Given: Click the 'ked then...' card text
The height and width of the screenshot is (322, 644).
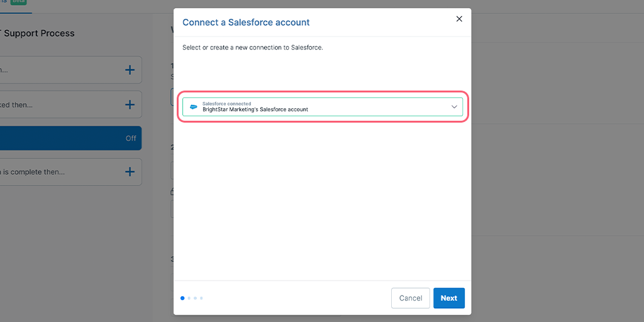Looking at the screenshot, I should tap(16, 105).
